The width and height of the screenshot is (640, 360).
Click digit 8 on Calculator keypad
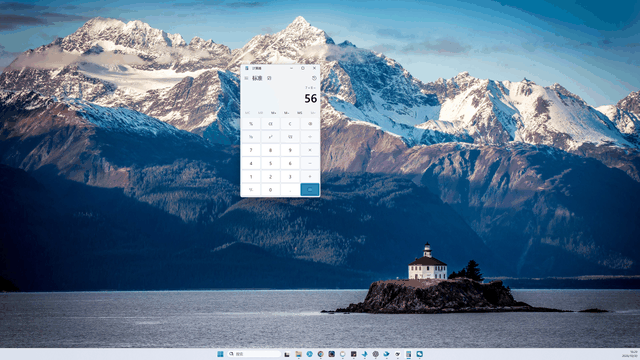coord(270,150)
